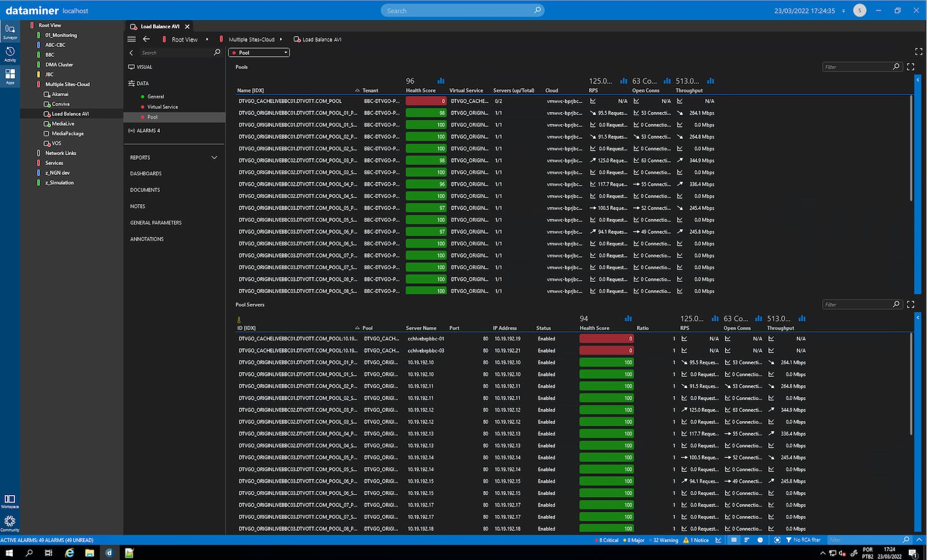
Task: Open the Surveyor sidebar panel
Action: pos(10,31)
